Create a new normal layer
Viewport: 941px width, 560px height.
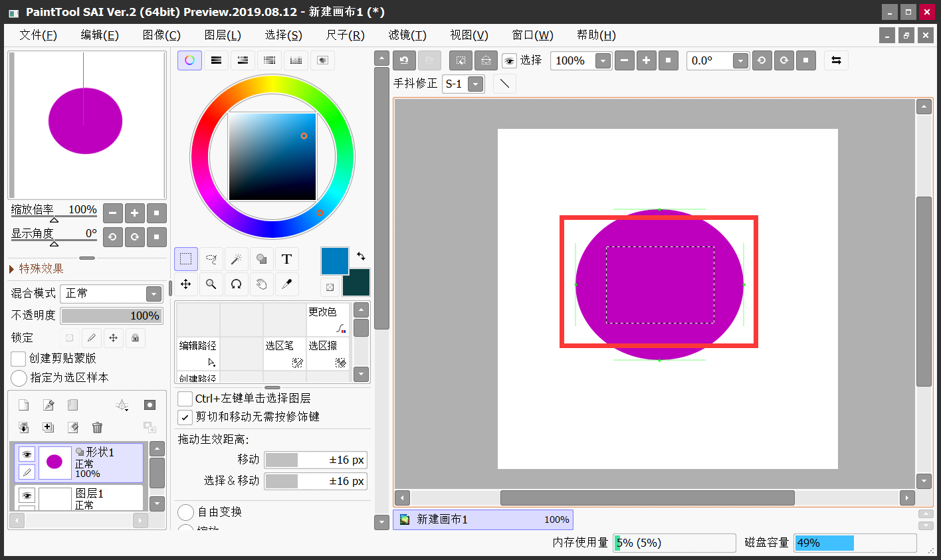click(23, 405)
